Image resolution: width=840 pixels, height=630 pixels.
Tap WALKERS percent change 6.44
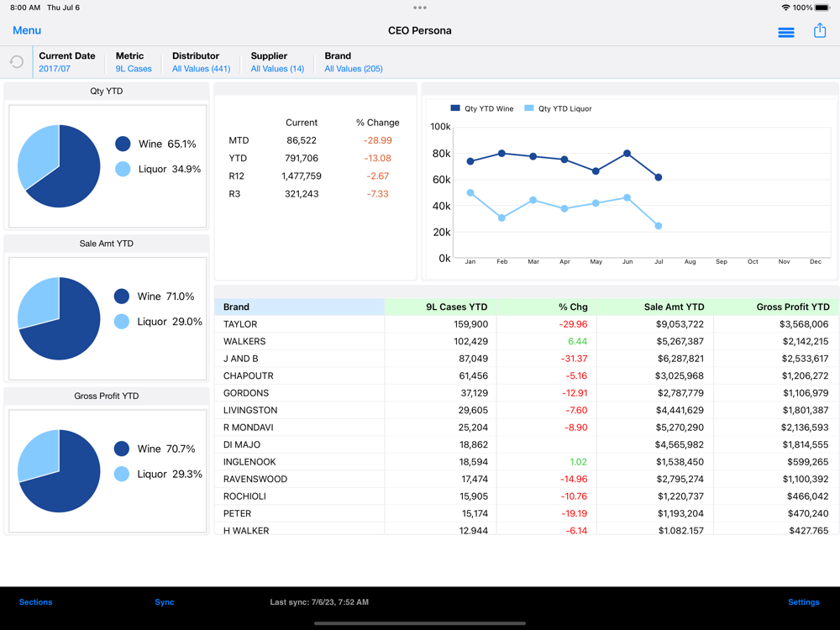(x=578, y=341)
